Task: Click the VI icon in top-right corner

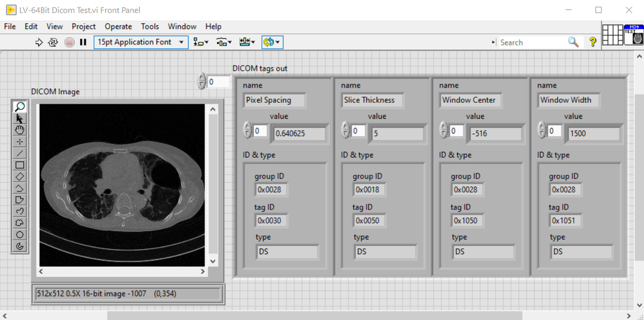Action: tap(634, 35)
